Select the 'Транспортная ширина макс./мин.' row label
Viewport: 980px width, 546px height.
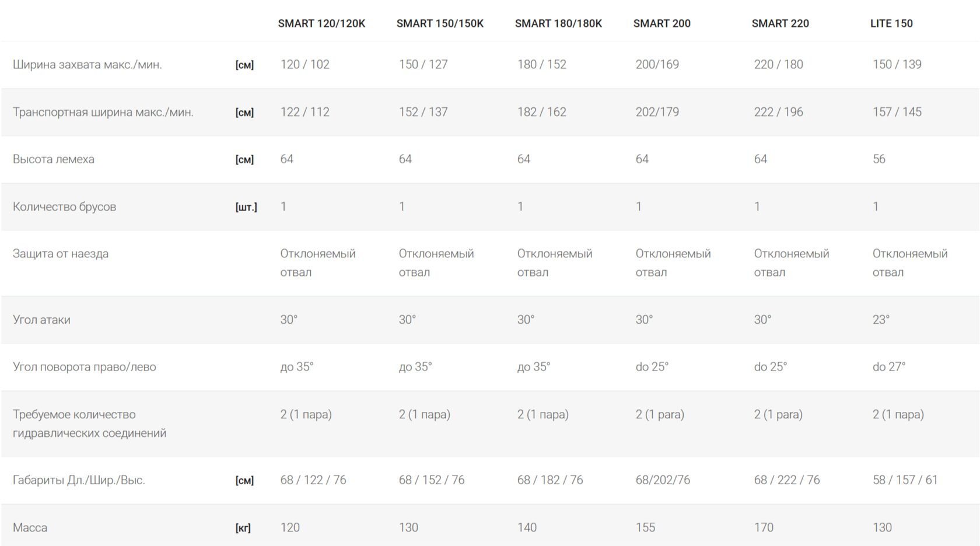coord(103,112)
